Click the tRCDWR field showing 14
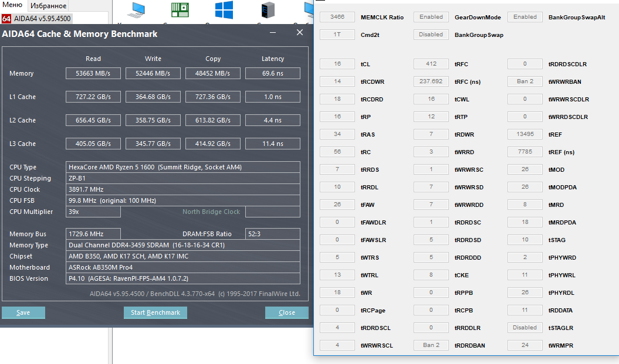The image size is (619, 364). (337, 81)
